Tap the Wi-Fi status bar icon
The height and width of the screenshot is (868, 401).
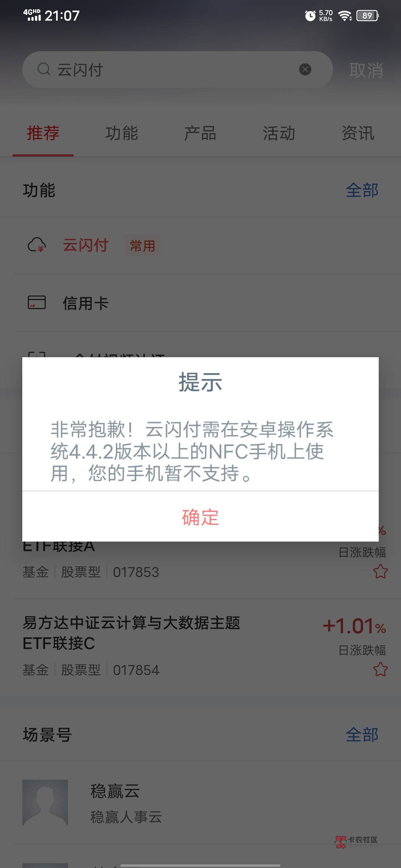(345, 16)
